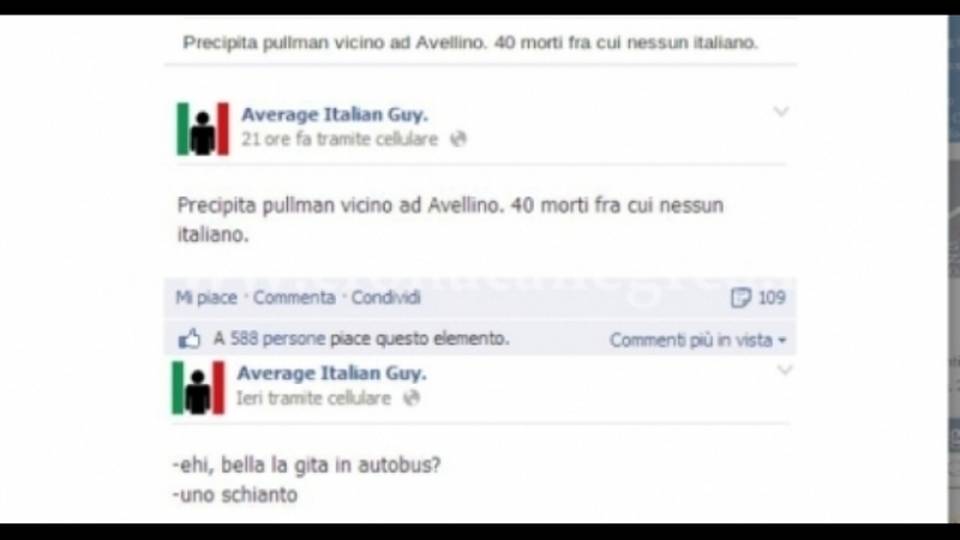960x540 pixels.
Task: Click the Mi piace link
Action: coord(206,298)
